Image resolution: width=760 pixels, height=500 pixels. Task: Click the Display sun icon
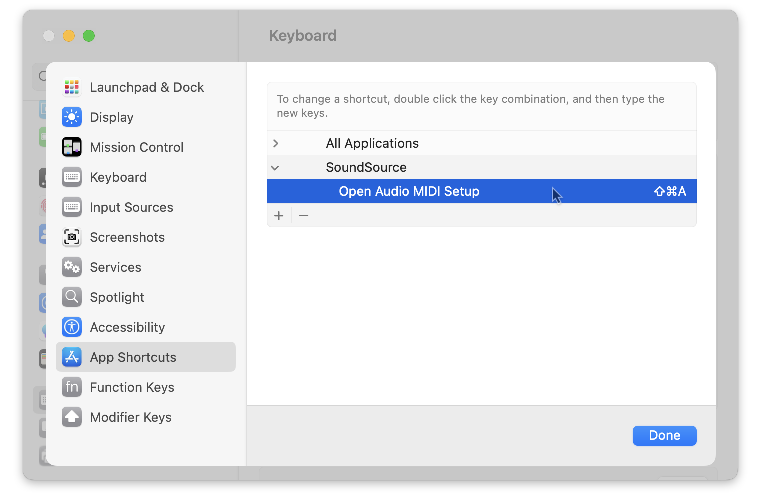72,117
